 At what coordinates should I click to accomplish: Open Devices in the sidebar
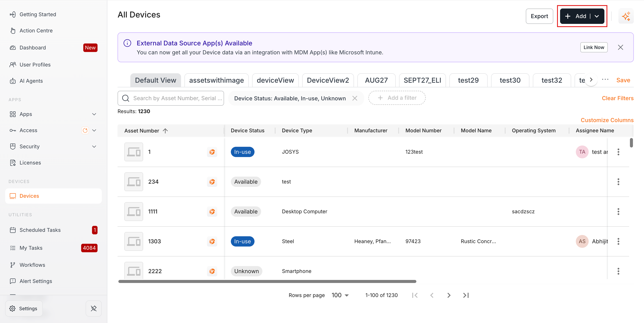(53, 196)
